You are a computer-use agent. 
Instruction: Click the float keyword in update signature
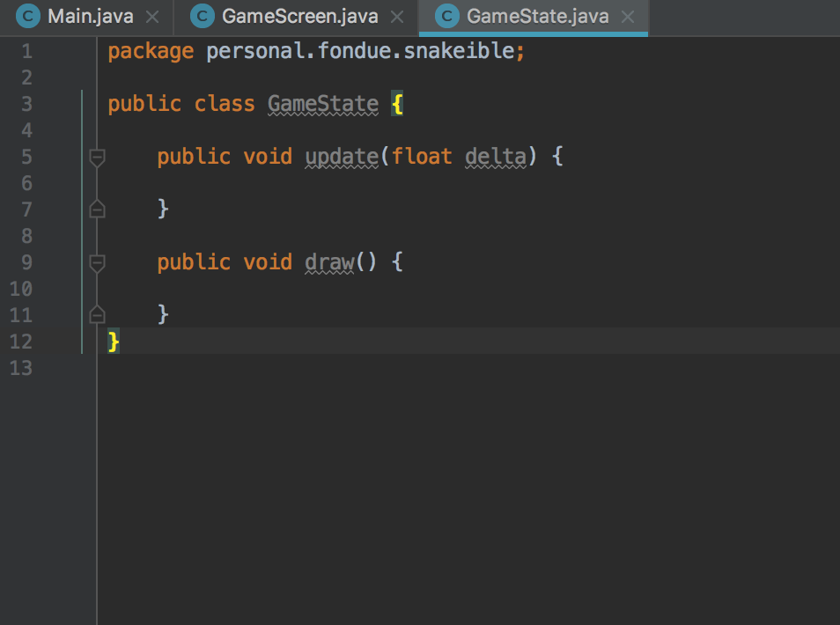(x=422, y=157)
